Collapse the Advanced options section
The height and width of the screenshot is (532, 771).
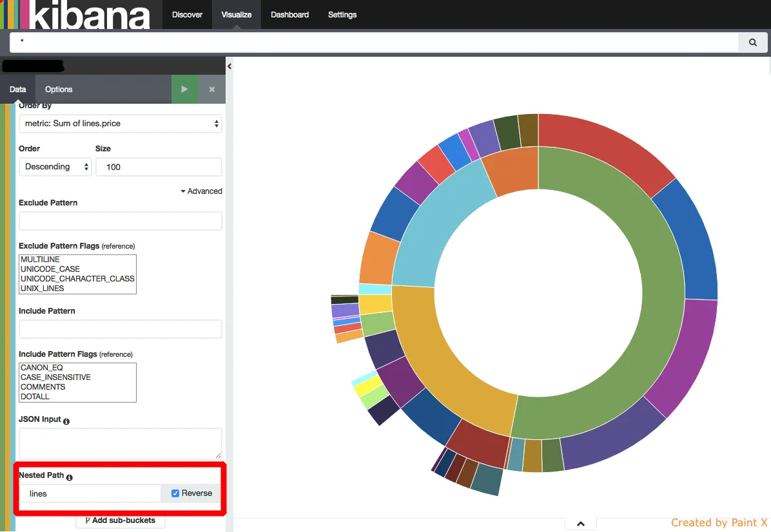[202, 191]
